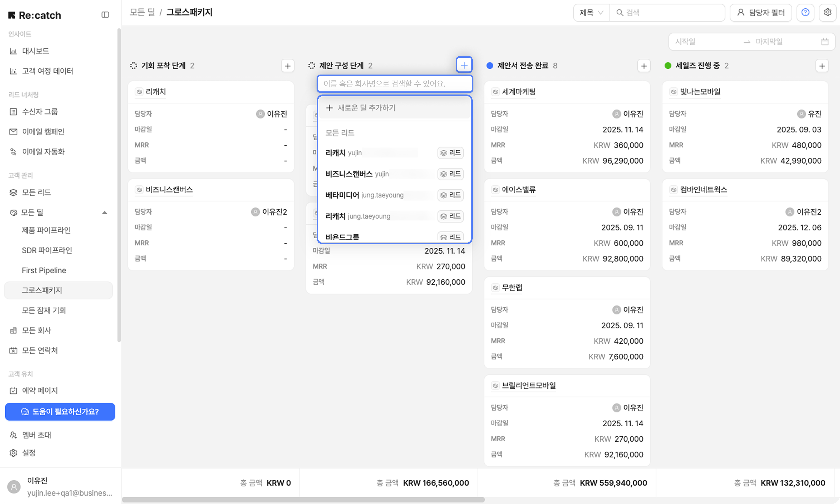Open the help question mark icon
This screenshot has height=504, width=840.
805,12
